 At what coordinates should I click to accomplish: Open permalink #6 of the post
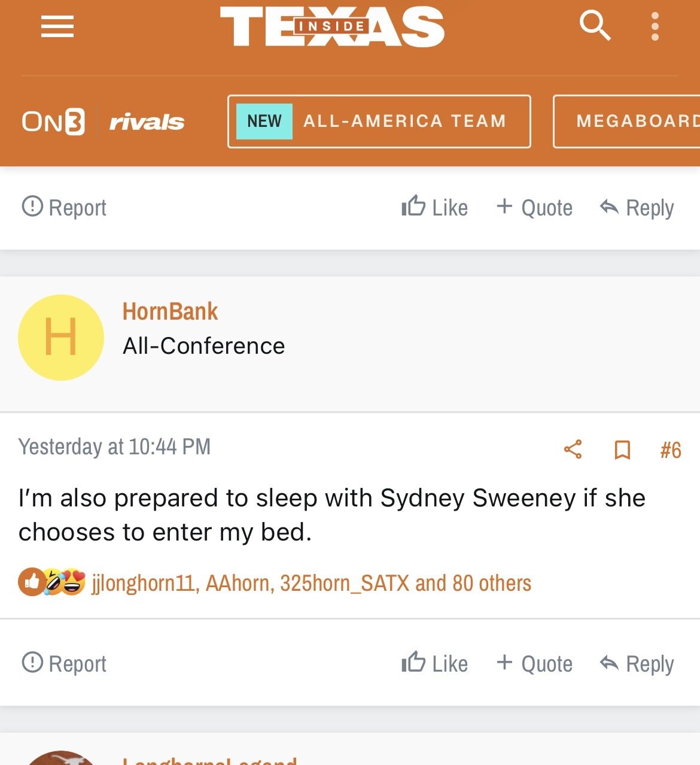(671, 450)
